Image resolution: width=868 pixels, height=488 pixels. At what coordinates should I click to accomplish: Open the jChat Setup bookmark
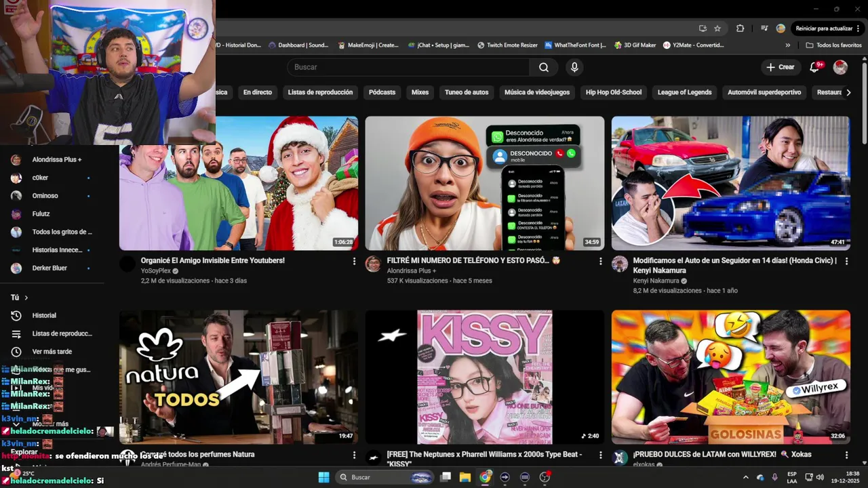pos(438,45)
